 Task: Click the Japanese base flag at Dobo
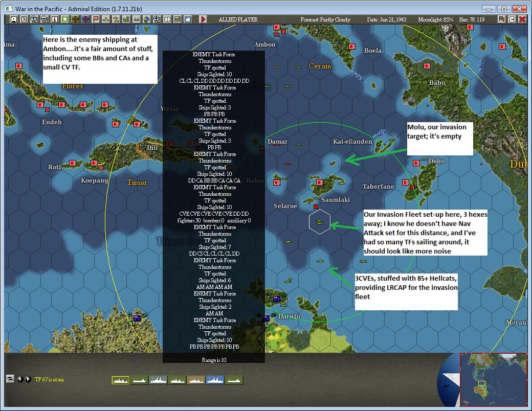(x=416, y=163)
